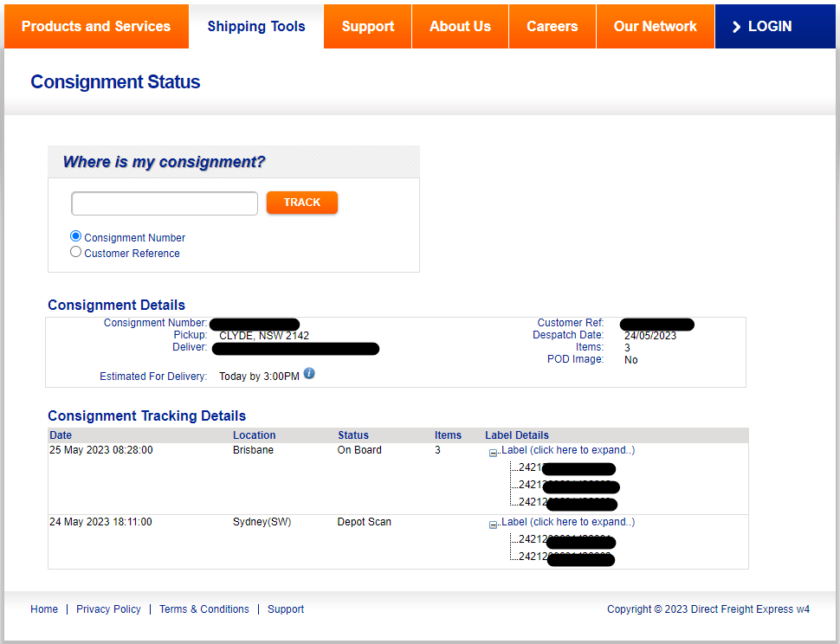840x644 pixels.
Task: Expand the Brisbane row label details link
Action: (568, 450)
